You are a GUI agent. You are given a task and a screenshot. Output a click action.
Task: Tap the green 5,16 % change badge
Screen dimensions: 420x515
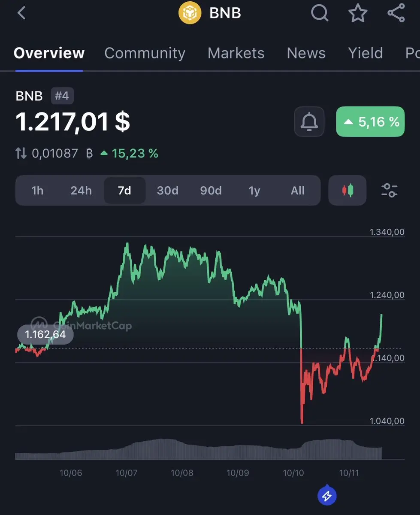click(x=370, y=121)
